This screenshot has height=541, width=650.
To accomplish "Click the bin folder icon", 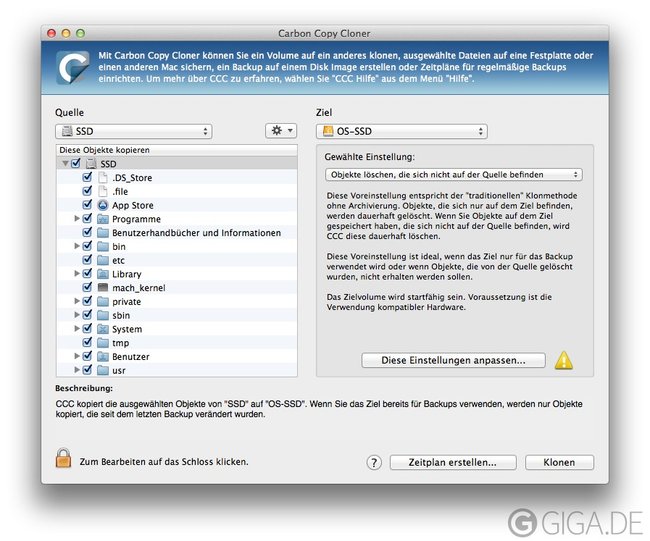I will (103, 247).
